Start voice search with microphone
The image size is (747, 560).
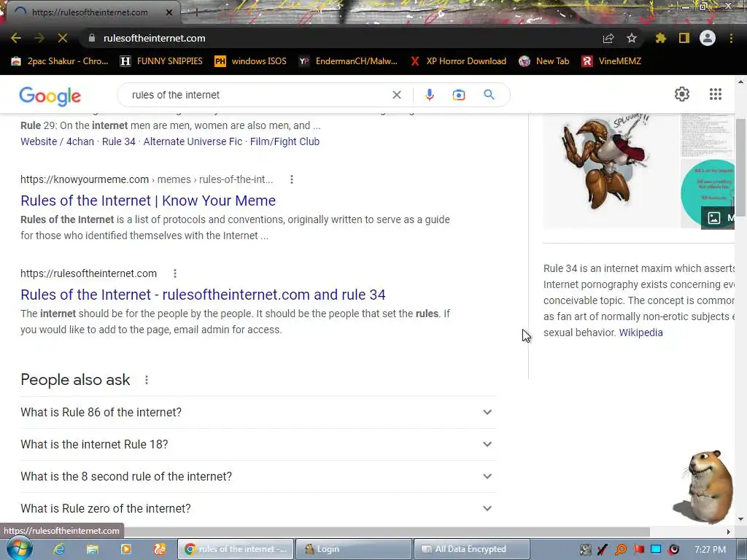pyautogui.click(x=430, y=95)
